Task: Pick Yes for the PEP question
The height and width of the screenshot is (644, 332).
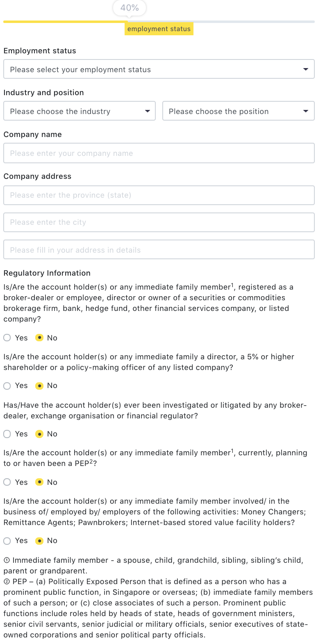Action: pos(7,482)
